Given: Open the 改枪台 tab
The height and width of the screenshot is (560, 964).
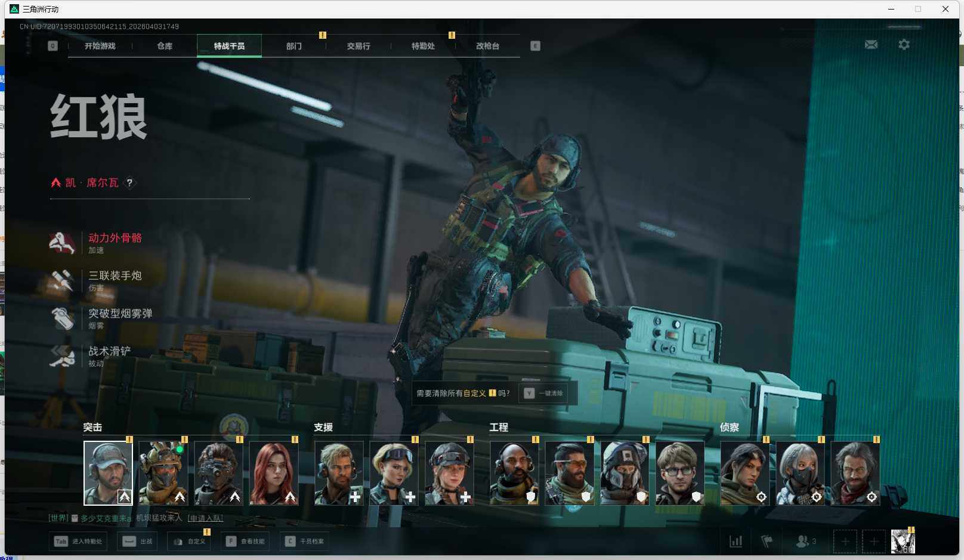Looking at the screenshot, I should click(487, 46).
